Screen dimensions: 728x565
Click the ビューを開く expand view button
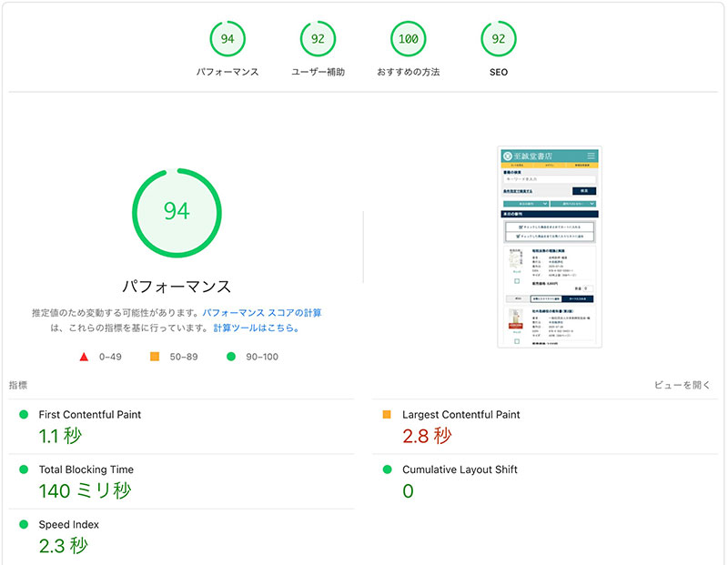[x=682, y=385]
